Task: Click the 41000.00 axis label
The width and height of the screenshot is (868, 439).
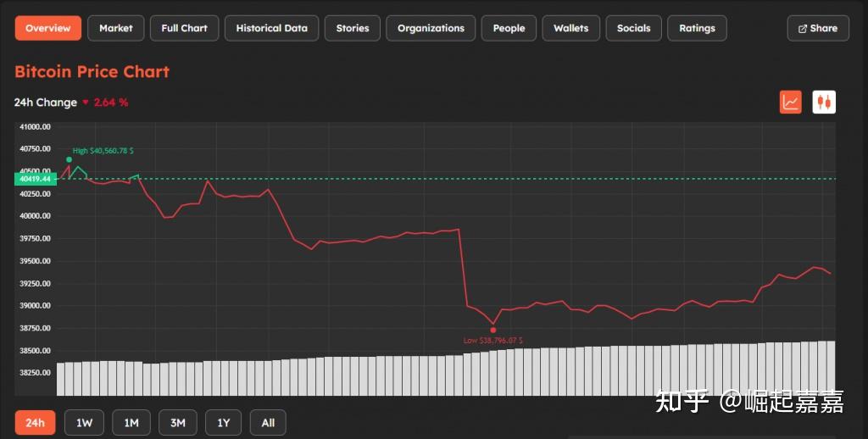Action: [35, 127]
